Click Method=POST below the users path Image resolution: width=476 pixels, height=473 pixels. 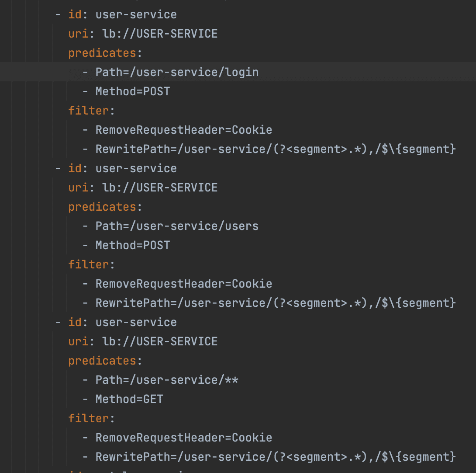tap(133, 245)
